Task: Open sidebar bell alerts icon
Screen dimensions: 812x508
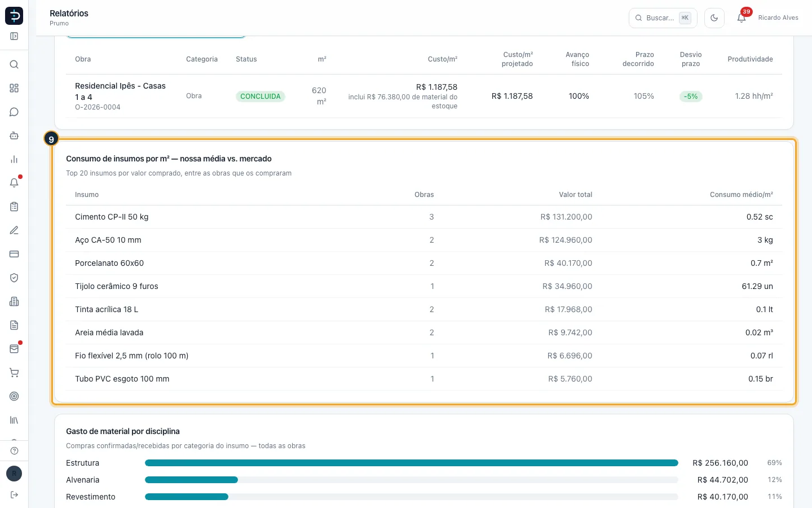Action: point(14,183)
